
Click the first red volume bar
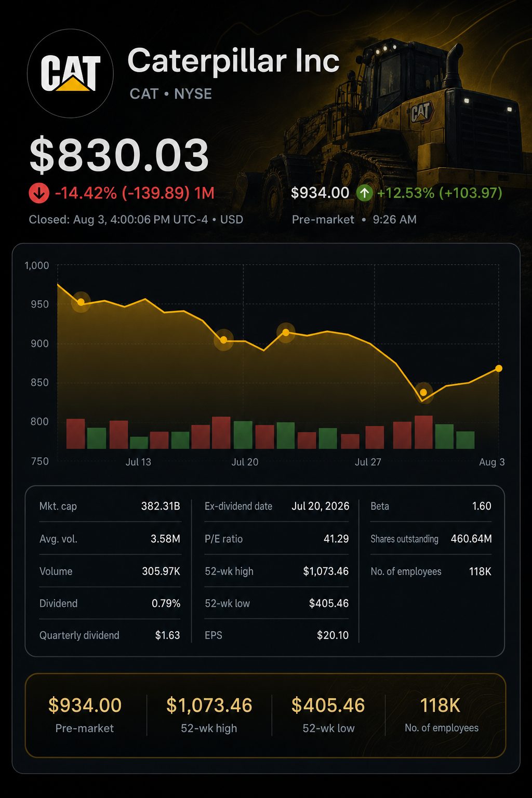pyautogui.click(x=76, y=434)
